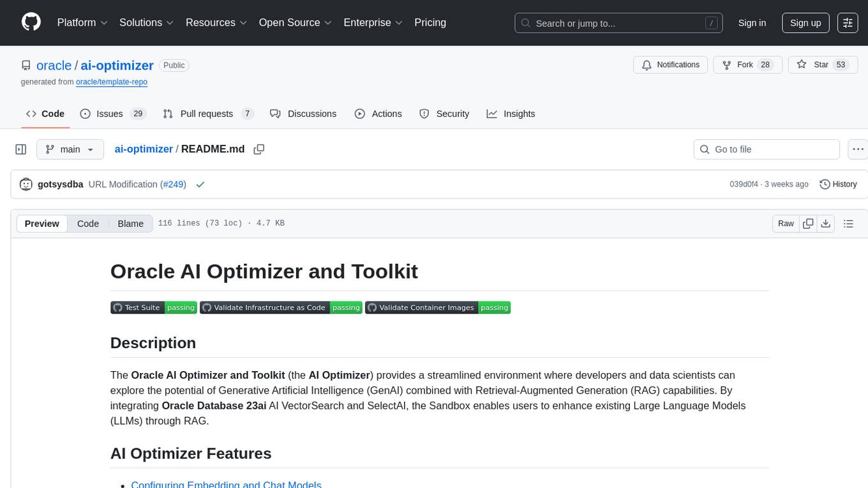The width and height of the screenshot is (868, 488).
Task: Expand the Resources menu
Action: 216,22
